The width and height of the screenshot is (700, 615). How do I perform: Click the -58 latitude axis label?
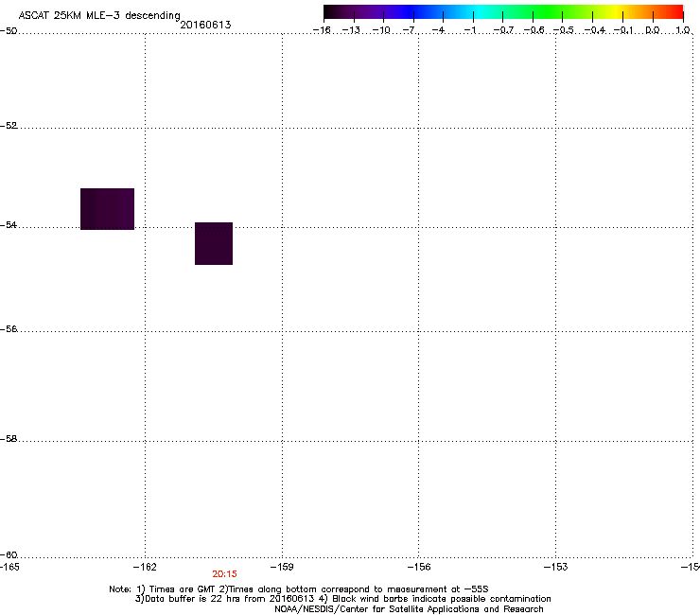click(x=9, y=439)
